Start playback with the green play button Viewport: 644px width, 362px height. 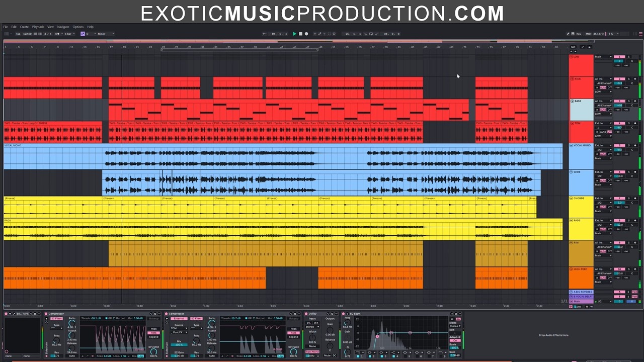pyautogui.click(x=294, y=34)
